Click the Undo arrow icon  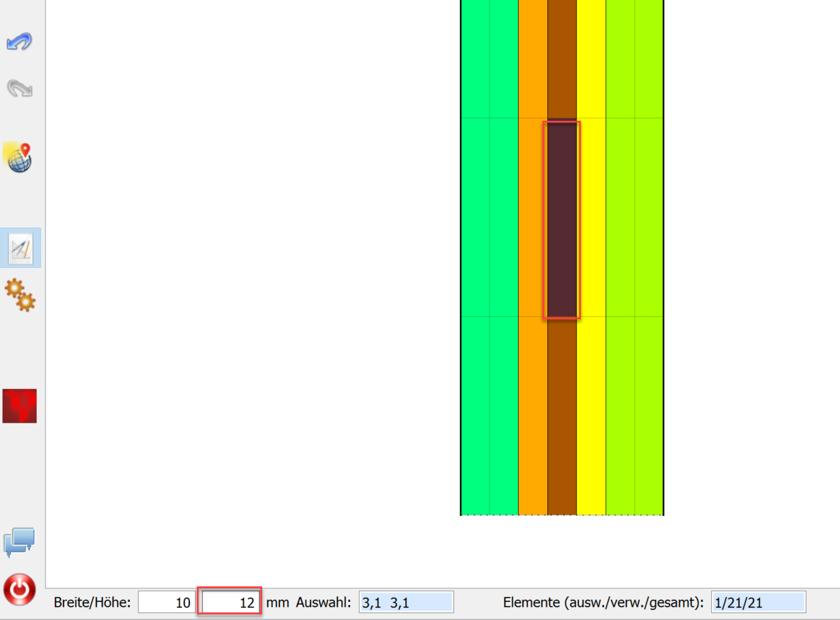point(19,42)
